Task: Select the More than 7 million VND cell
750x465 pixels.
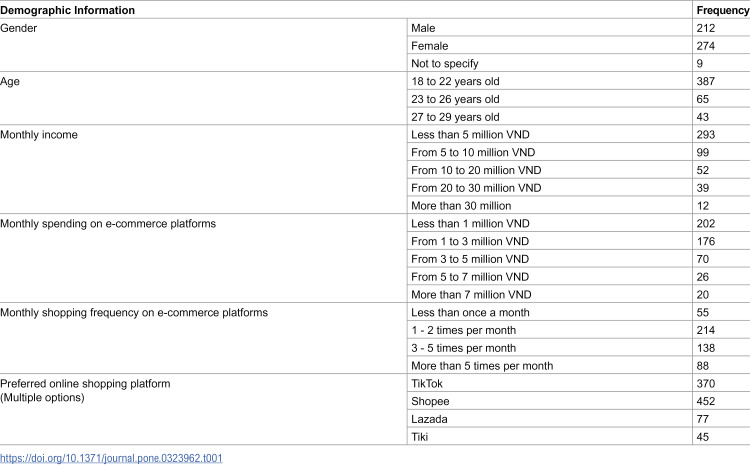Action: 471,294
